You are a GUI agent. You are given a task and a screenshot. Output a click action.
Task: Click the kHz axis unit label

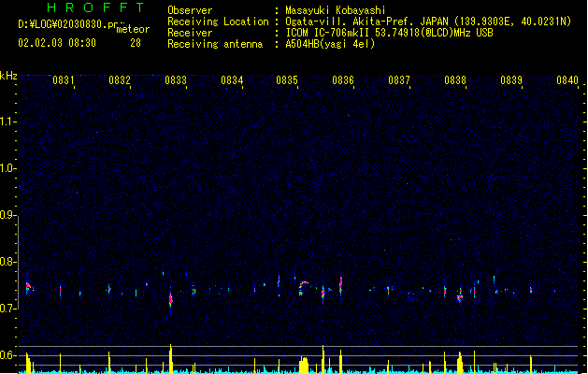click(x=8, y=76)
